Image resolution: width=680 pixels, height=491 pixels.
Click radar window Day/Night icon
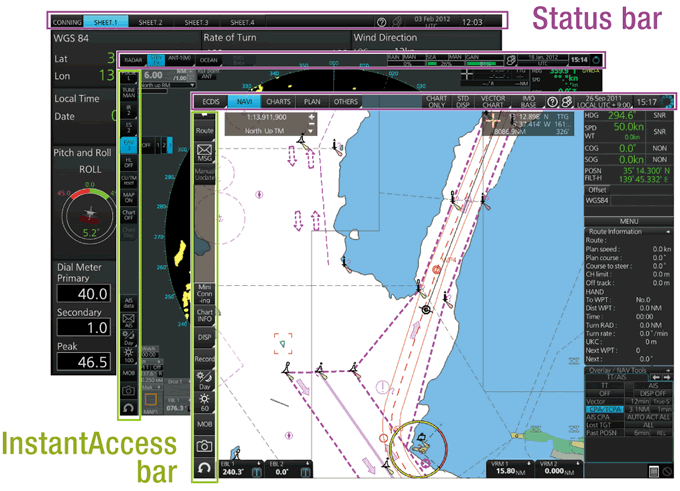(128, 337)
